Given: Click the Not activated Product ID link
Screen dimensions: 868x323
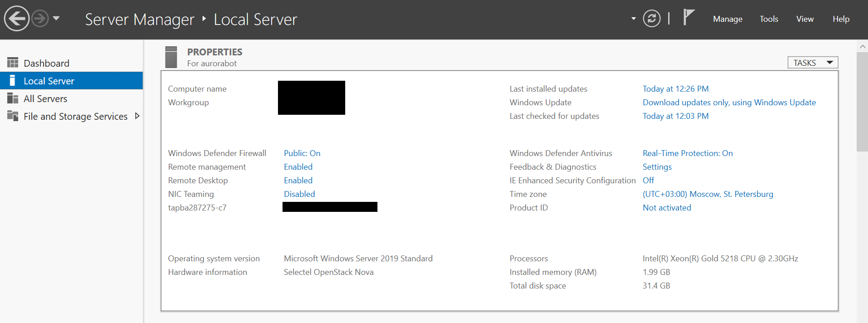Looking at the screenshot, I should pos(667,208).
